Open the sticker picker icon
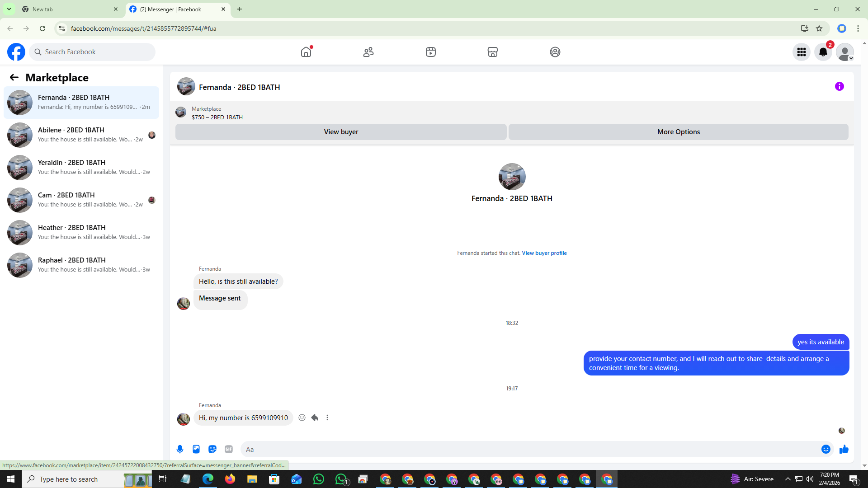This screenshot has height=488, width=868. tap(212, 449)
